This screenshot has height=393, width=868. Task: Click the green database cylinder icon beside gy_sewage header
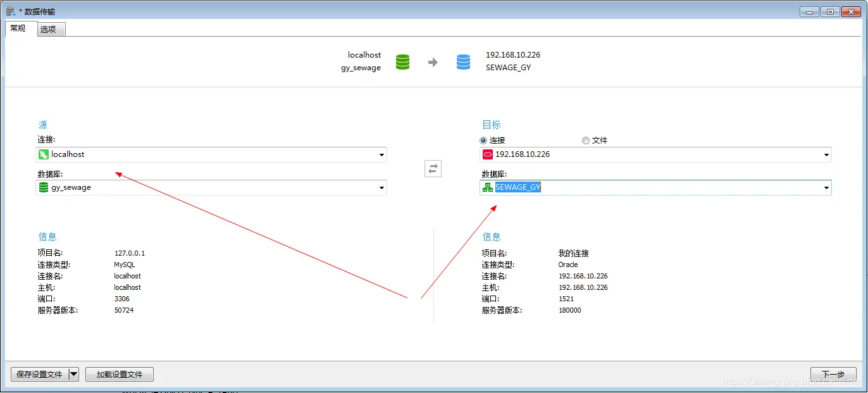tap(402, 61)
